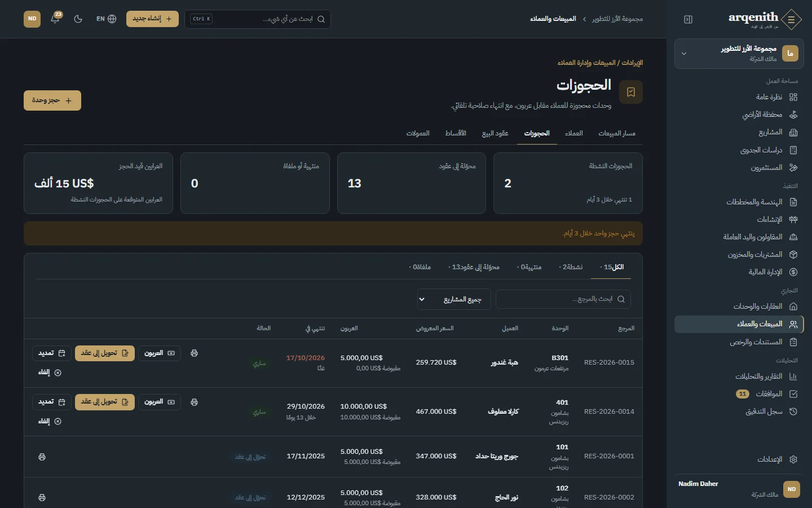Click the ابحث بالمرجع search field
812x508 pixels.
pyautogui.click(x=563, y=299)
